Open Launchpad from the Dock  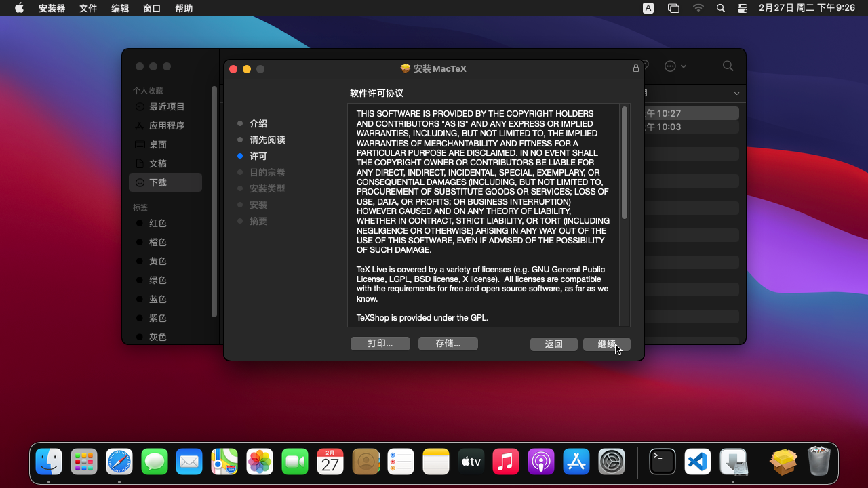point(84,462)
